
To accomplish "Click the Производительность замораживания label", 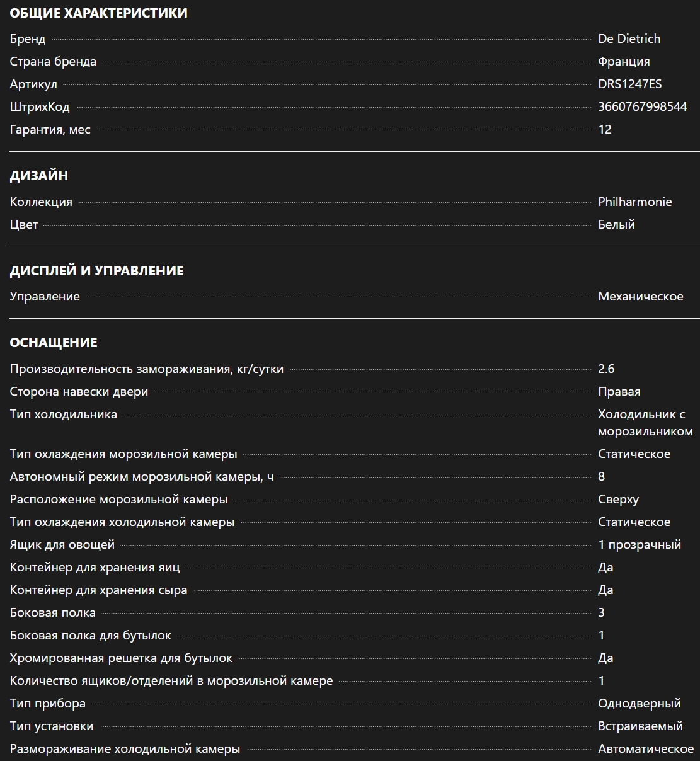I will [x=146, y=369].
